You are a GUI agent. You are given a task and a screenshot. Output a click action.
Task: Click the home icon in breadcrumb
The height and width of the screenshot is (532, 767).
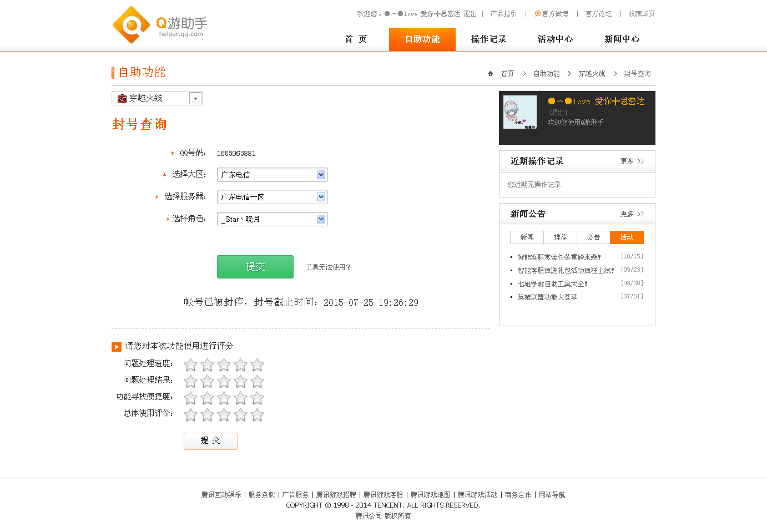click(491, 73)
